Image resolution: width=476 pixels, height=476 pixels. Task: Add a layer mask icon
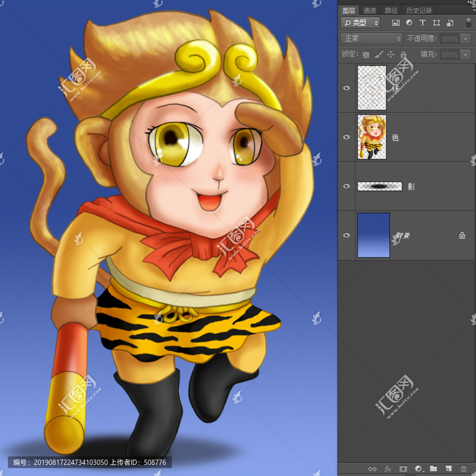click(x=403, y=469)
